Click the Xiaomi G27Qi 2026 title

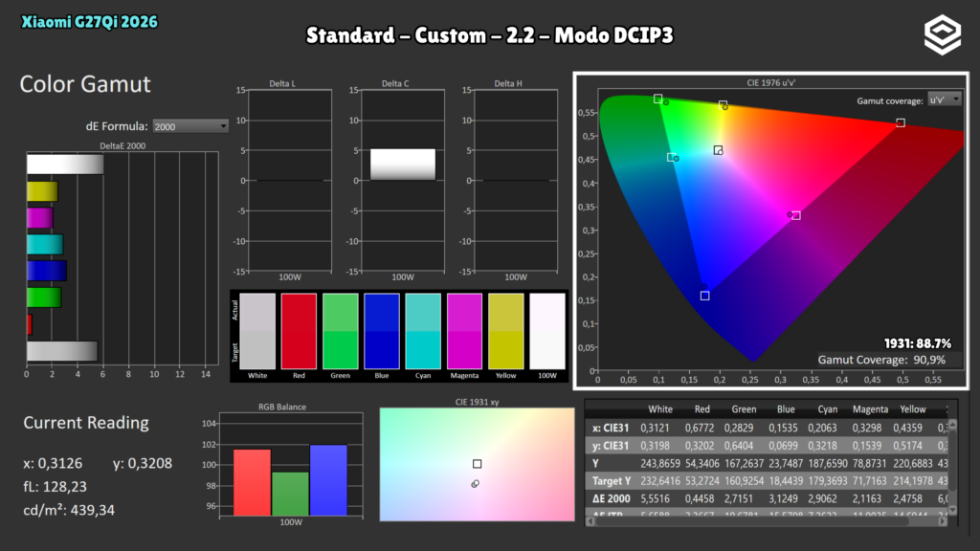89,22
